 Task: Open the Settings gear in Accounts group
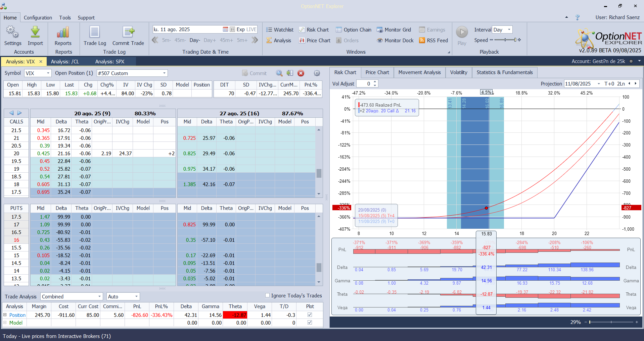[x=13, y=32]
